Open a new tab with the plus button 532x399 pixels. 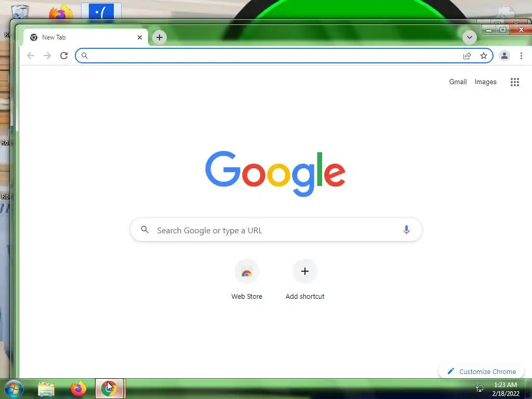pos(159,37)
